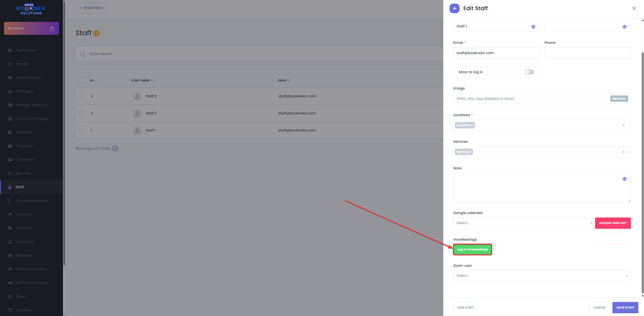
Task: Clear the Services field with X icon
Action: coord(623,152)
